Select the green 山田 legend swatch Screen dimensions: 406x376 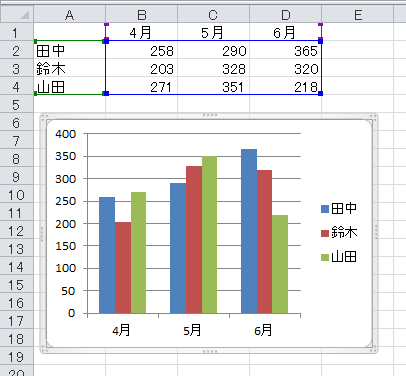pos(325,257)
